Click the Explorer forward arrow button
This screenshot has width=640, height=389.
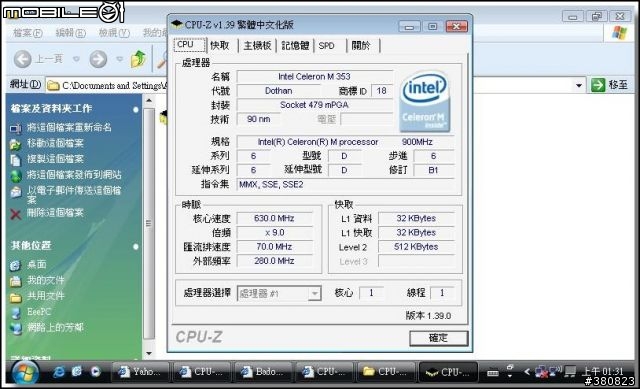98,59
